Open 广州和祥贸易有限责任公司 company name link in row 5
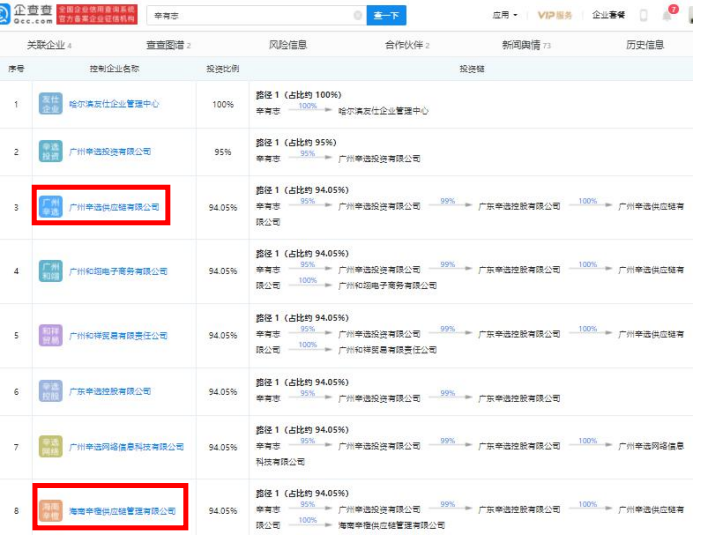The image size is (702, 535). pos(118,335)
